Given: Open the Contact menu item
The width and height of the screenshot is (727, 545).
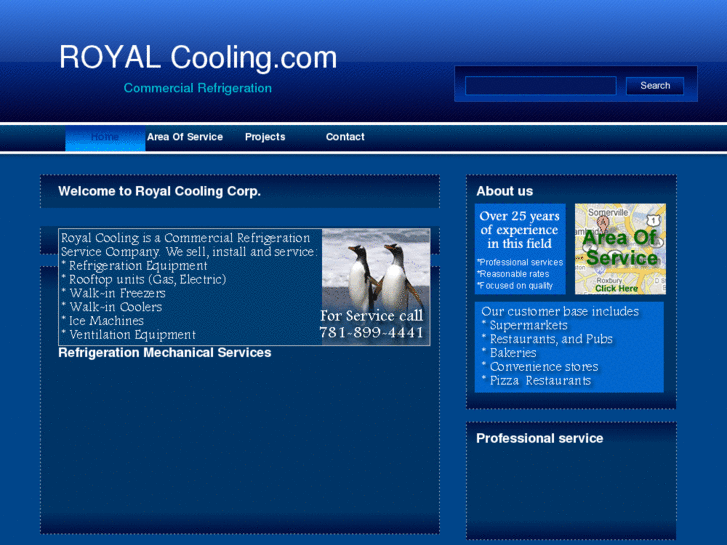Looking at the screenshot, I should [345, 137].
